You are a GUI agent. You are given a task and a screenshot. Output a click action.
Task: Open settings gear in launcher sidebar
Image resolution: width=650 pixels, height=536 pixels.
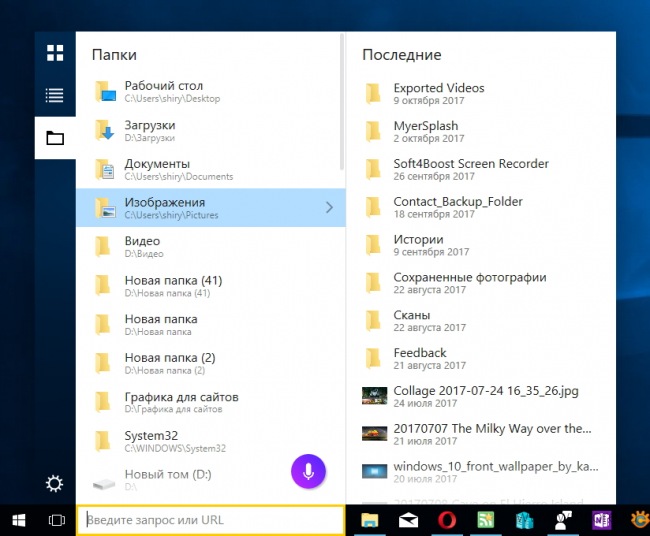tap(55, 483)
